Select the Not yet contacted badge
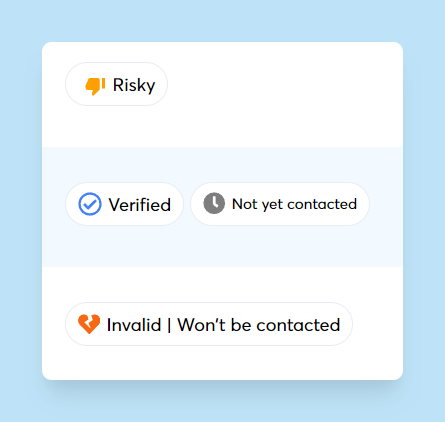The width and height of the screenshot is (445, 422). (x=280, y=204)
